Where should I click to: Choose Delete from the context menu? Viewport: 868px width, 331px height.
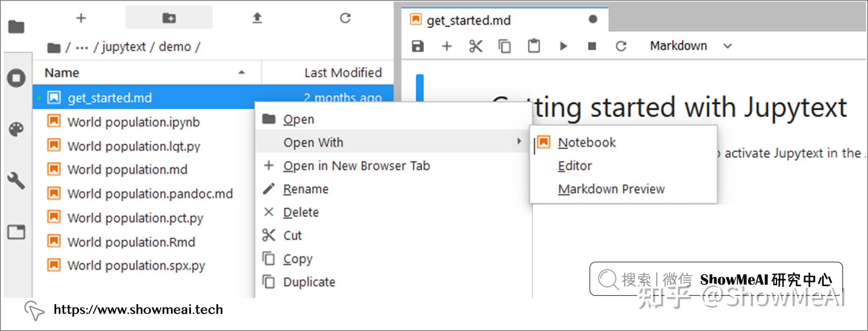click(393, 212)
